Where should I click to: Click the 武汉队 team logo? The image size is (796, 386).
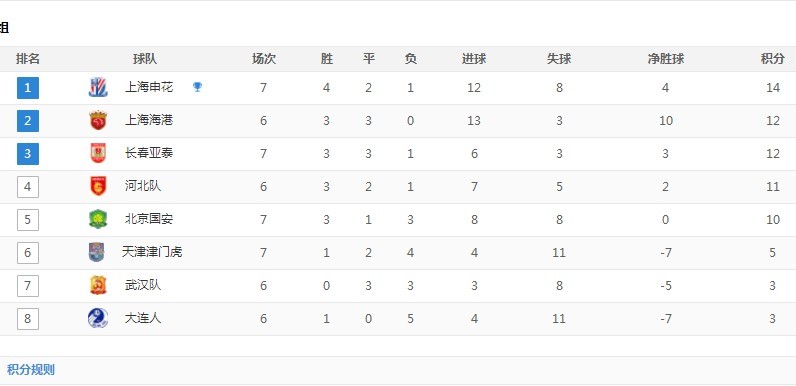[x=98, y=285]
